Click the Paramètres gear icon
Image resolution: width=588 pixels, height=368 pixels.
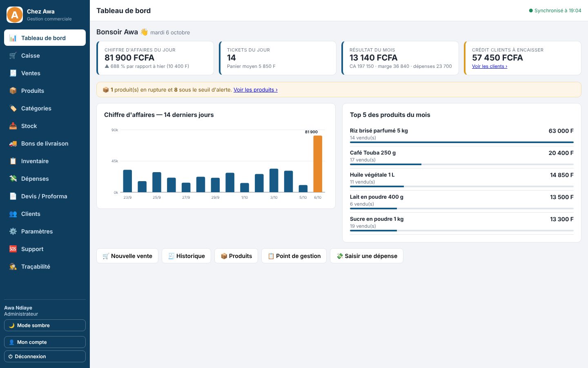[13, 231]
